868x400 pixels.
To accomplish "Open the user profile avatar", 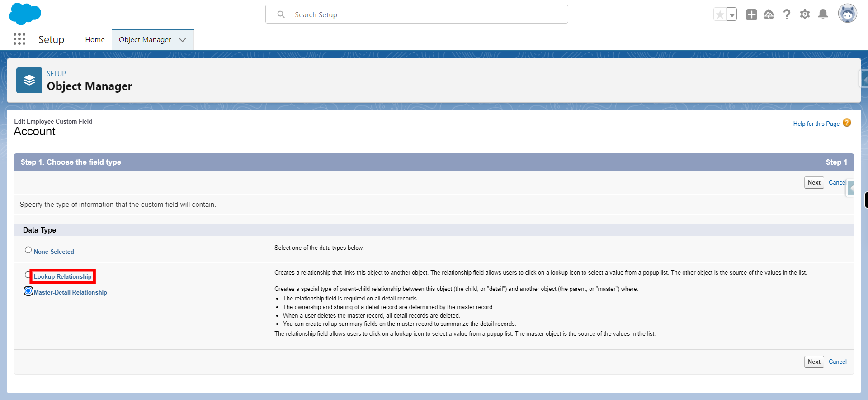I will (x=847, y=14).
